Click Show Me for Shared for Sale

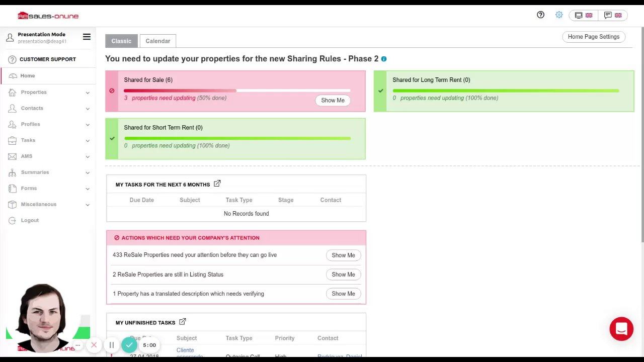(x=333, y=100)
